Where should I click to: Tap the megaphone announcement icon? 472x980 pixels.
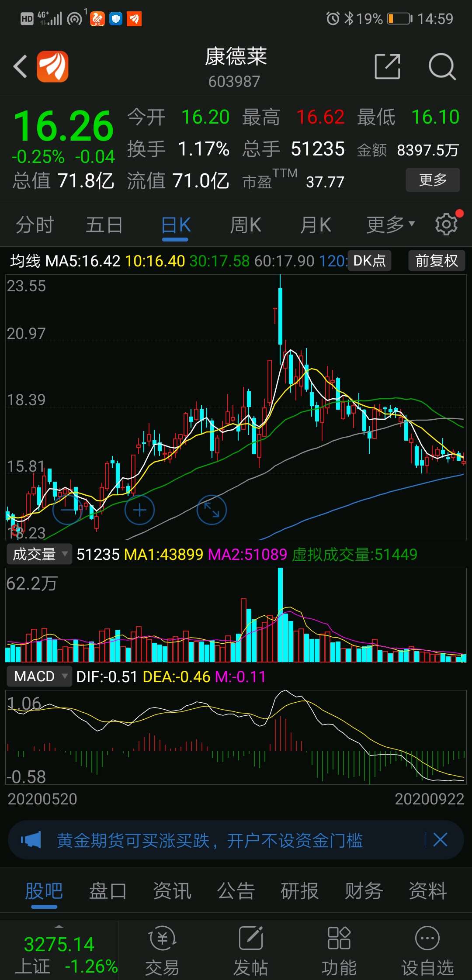31,839
